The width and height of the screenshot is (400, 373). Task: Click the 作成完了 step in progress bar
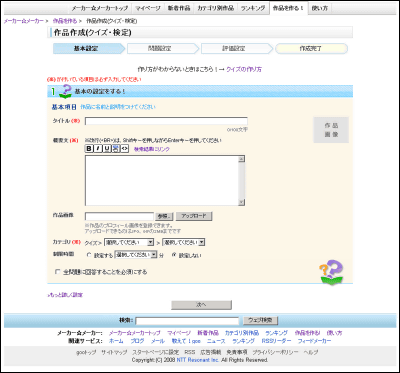click(x=311, y=49)
